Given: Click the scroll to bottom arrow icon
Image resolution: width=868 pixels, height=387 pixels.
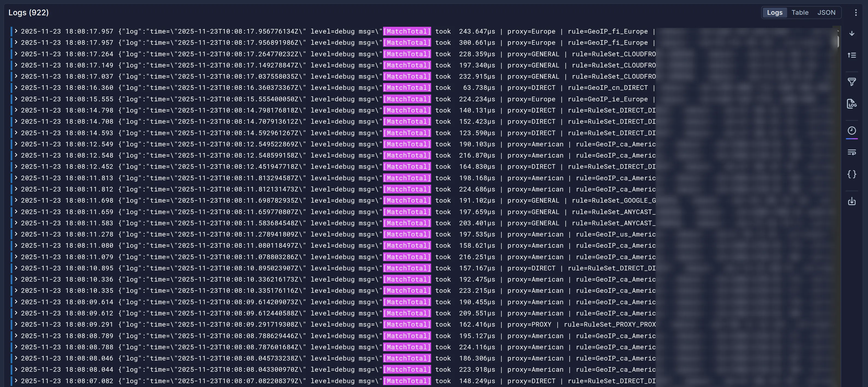Looking at the screenshot, I should (x=852, y=33).
